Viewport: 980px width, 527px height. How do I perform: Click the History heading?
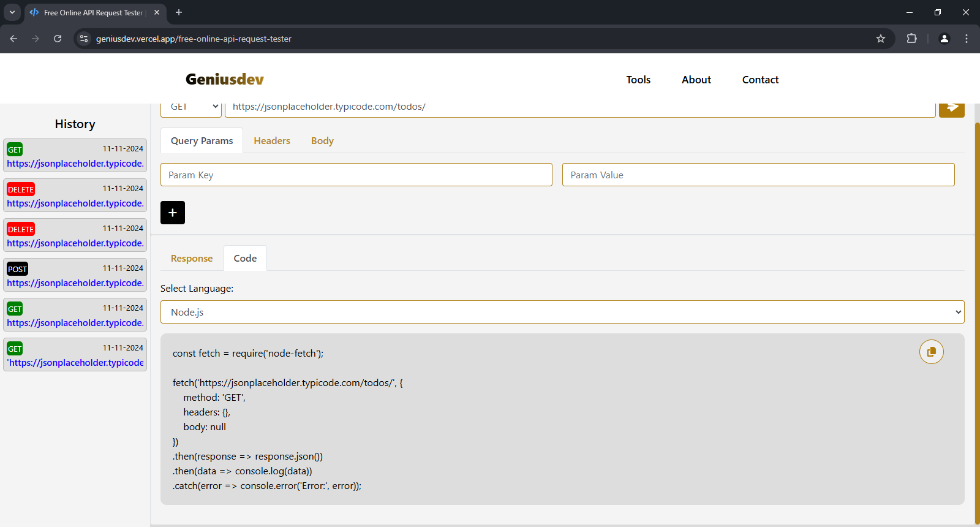[75, 124]
